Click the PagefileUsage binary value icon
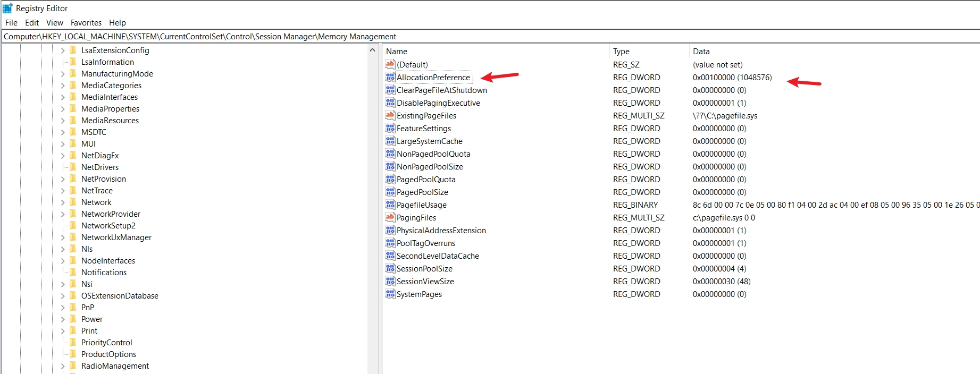 390,205
